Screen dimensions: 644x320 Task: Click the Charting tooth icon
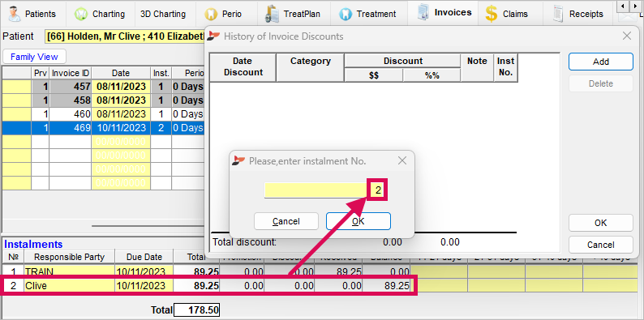tap(81, 14)
